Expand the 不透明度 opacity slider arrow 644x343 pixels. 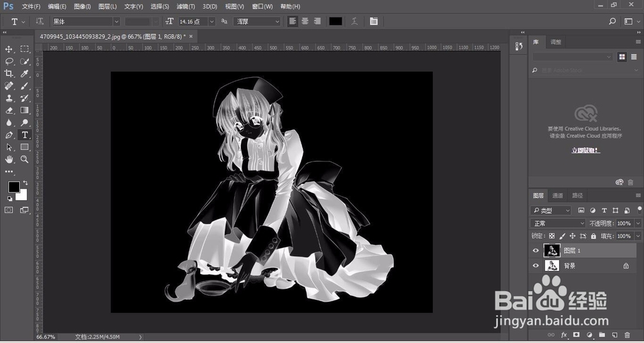(638, 223)
